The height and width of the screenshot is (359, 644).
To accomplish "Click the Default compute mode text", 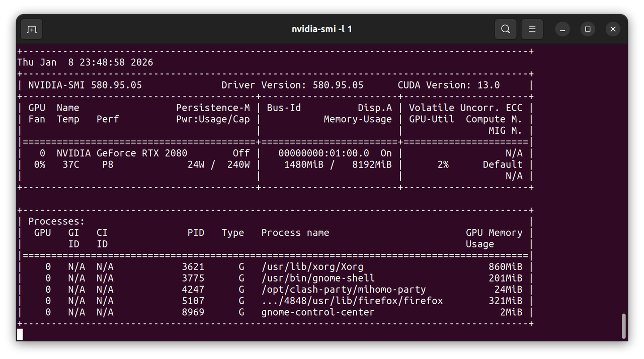I will (503, 164).
